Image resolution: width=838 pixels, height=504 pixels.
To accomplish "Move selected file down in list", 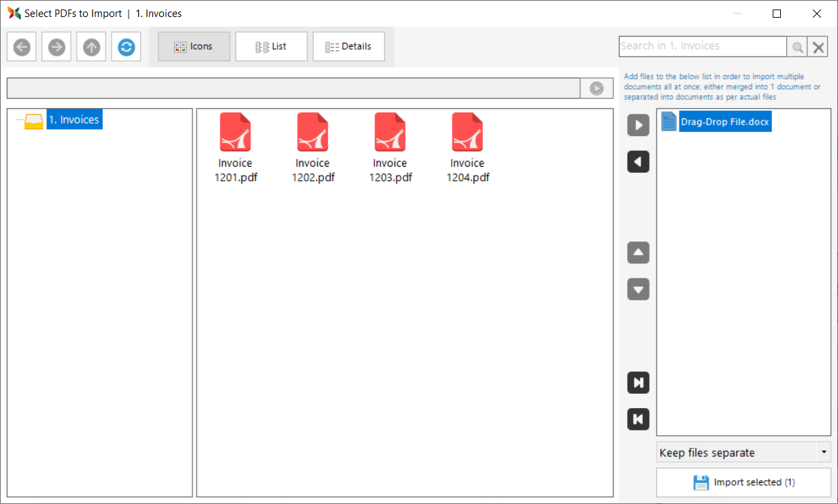I will click(x=638, y=290).
